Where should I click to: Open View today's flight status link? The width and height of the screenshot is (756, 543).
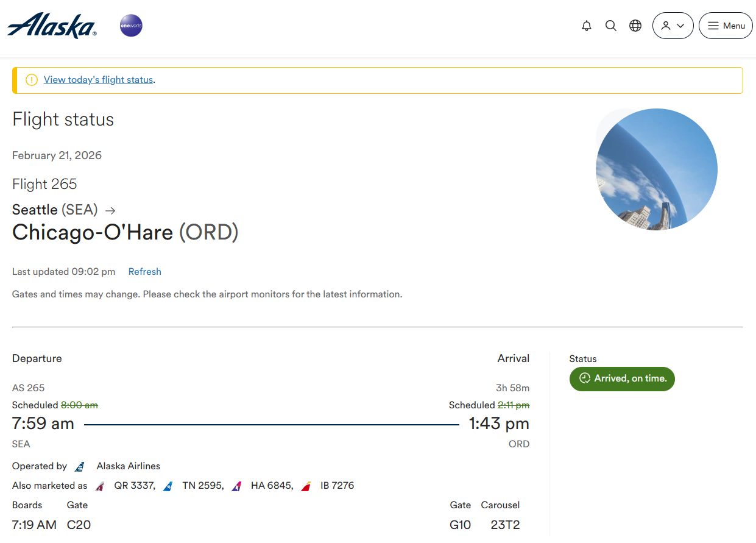pyautogui.click(x=98, y=80)
